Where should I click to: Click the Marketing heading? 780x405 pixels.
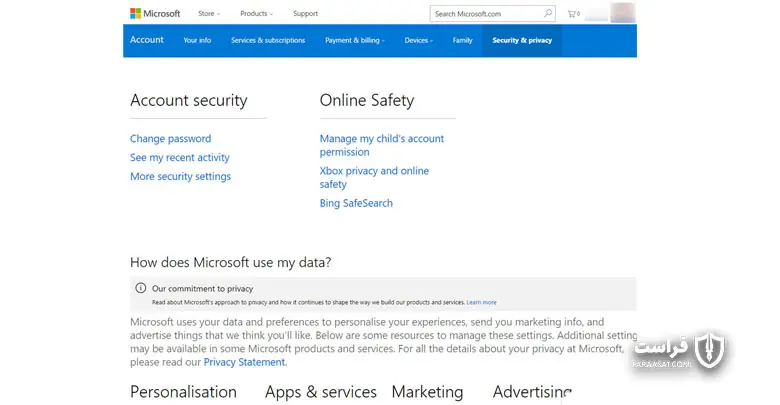coord(427,392)
